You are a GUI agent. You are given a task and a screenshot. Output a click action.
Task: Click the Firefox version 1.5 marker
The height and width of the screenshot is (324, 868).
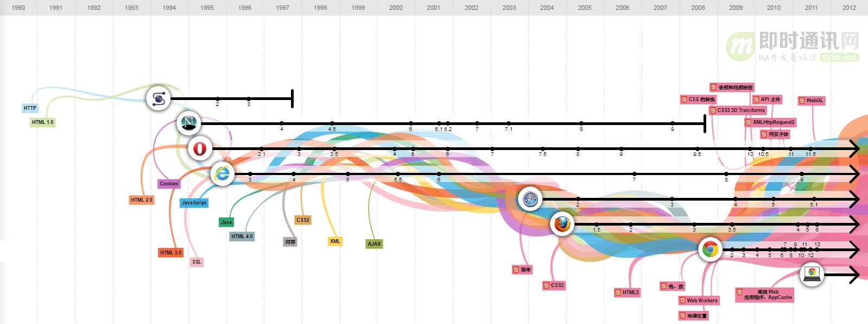(x=597, y=224)
